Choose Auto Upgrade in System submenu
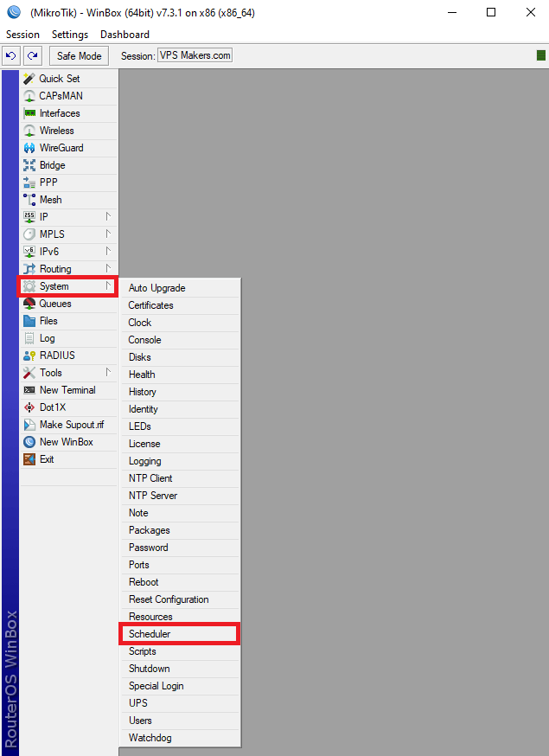Screen dimensions: 549x756 click(179, 288)
